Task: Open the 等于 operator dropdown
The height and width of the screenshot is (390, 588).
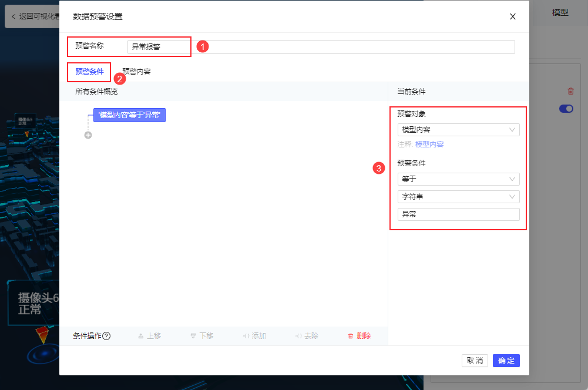Action: click(458, 179)
